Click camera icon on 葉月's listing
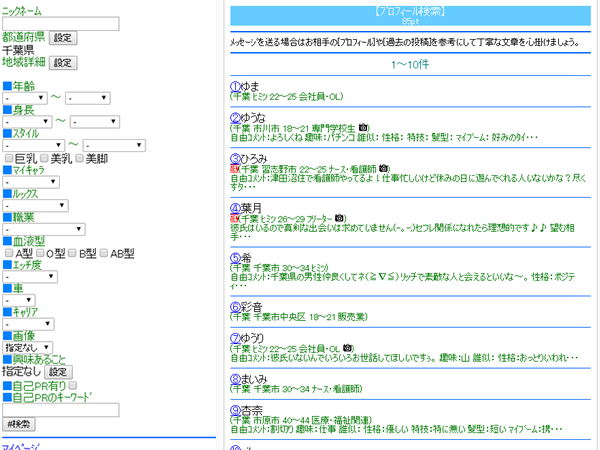Image resolution: width=600 pixels, height=450 pixels. pyautogui.click(x=342, y=217)
